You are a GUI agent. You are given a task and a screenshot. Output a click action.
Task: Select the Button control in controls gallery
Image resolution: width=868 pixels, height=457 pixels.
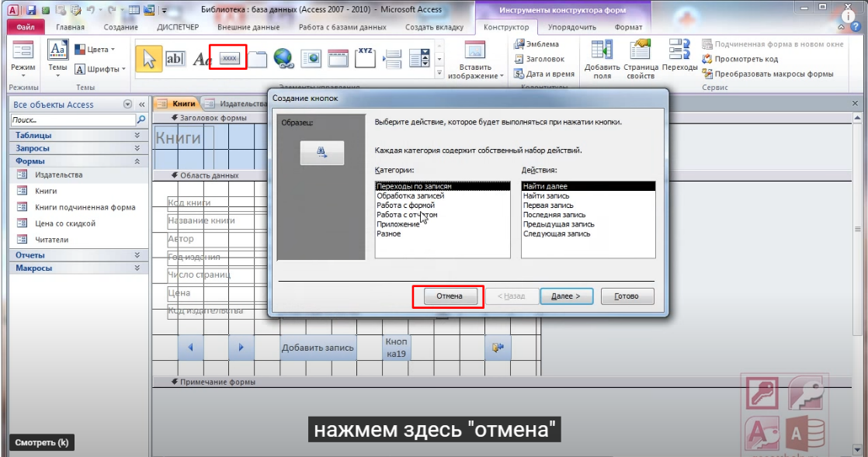point(229,58)
